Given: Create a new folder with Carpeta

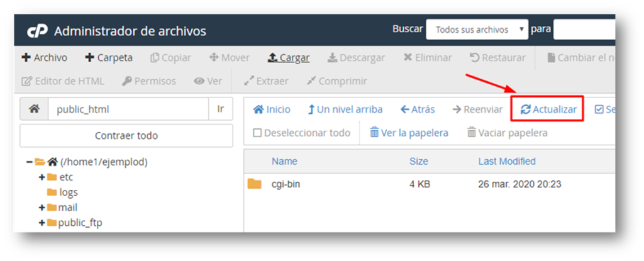Looking at the screenshot, I should point(109,58).
